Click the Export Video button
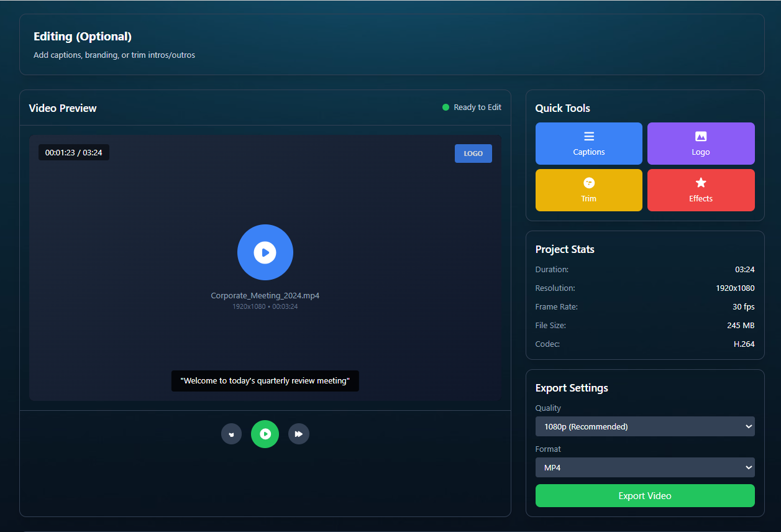This screenshot has height=532, width=781. coord(644,496)
